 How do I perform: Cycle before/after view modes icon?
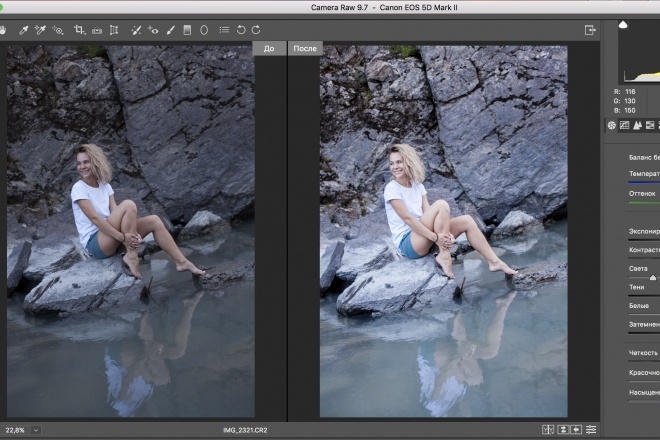[548, 429]
